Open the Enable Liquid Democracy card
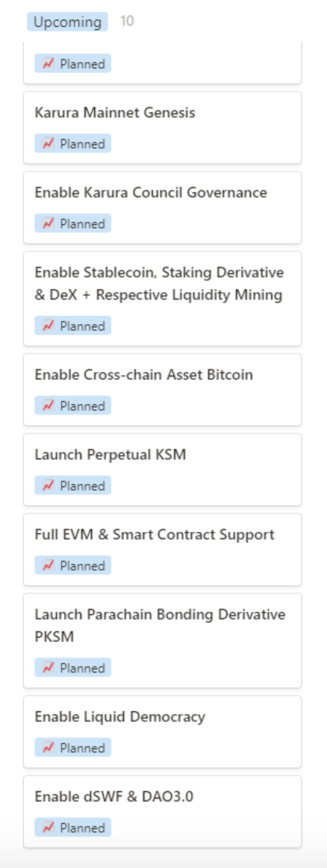 coord(163,732)
